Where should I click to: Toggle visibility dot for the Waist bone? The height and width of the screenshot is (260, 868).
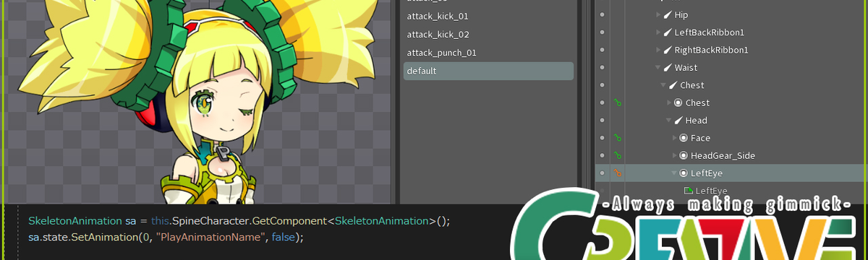pos(603,68)
